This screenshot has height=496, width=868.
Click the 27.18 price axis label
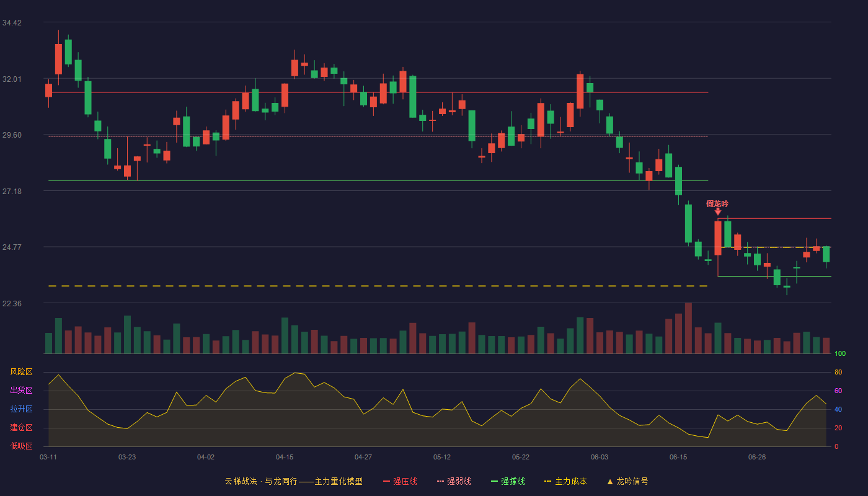point(12,192)
